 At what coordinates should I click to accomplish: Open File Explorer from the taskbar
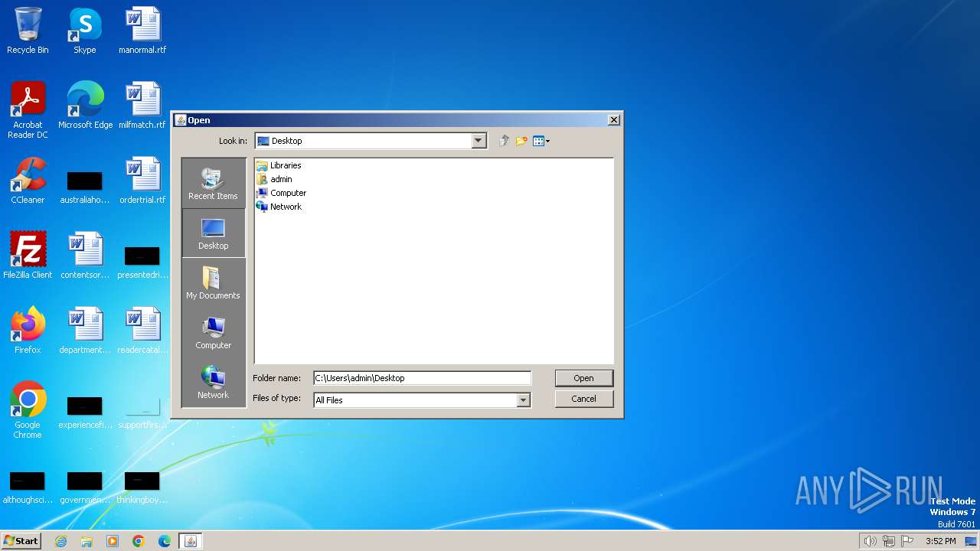point(87,541)
